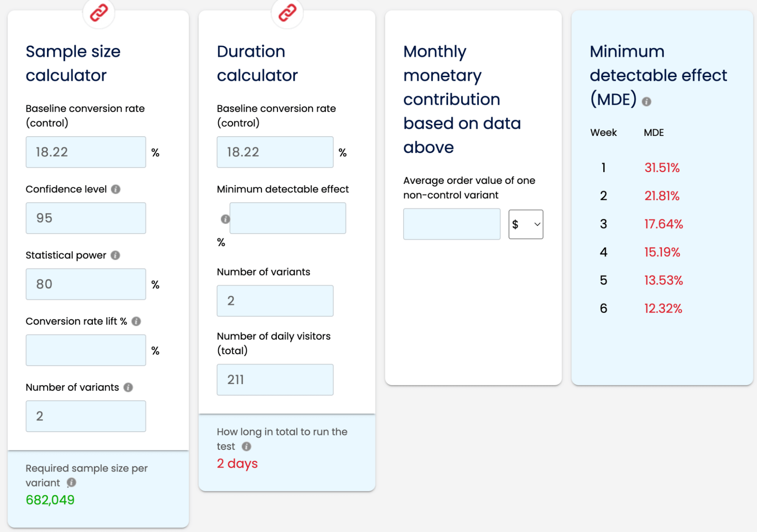The image size is (757, 532).
Task: Show Statistical power info icon
Action: point(116,255)
